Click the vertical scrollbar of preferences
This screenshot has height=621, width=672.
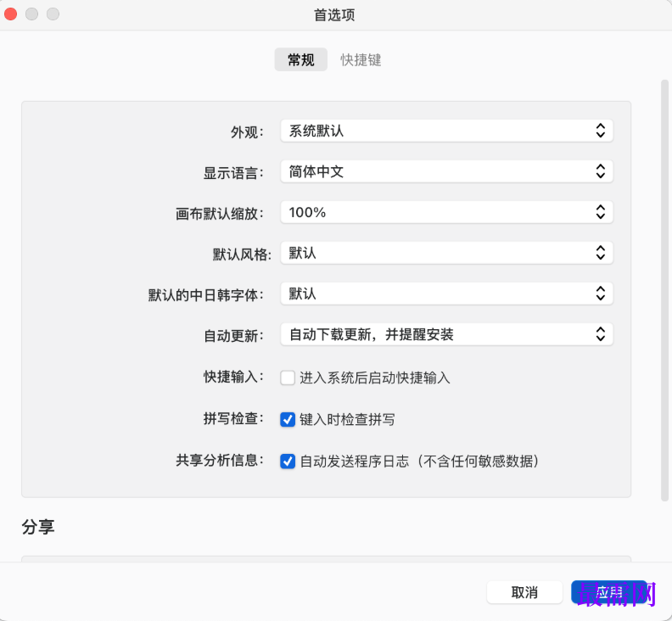click(664, 291)
